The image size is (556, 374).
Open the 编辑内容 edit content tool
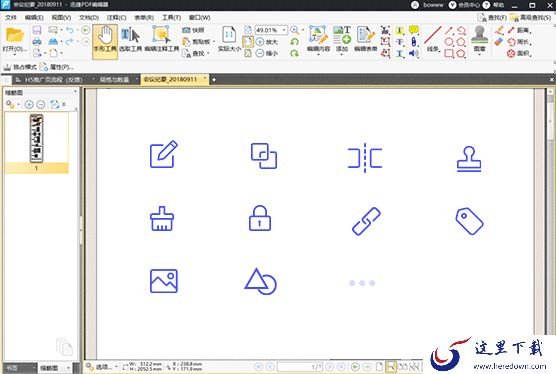tap(318, 40)
